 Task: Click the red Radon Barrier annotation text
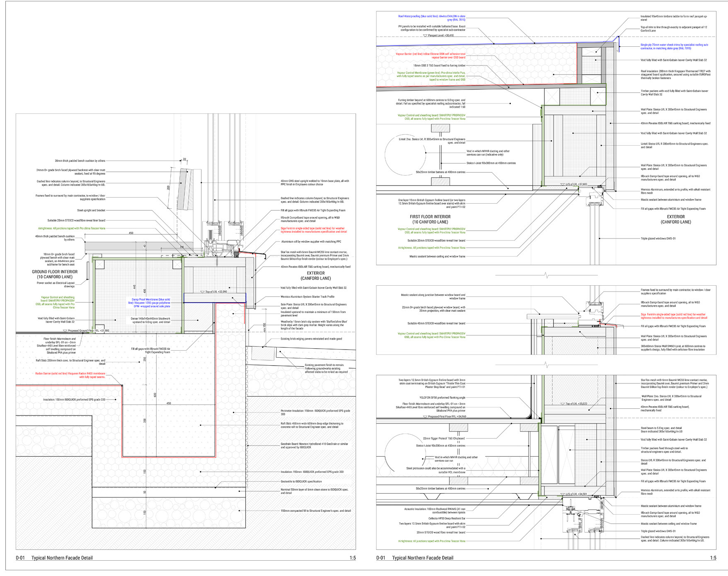(70, 375)
